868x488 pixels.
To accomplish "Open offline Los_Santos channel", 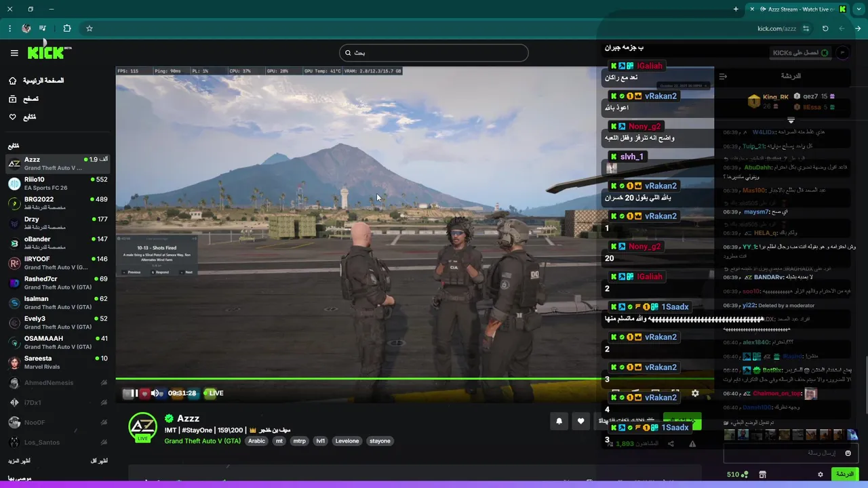I will coord(58,442).
